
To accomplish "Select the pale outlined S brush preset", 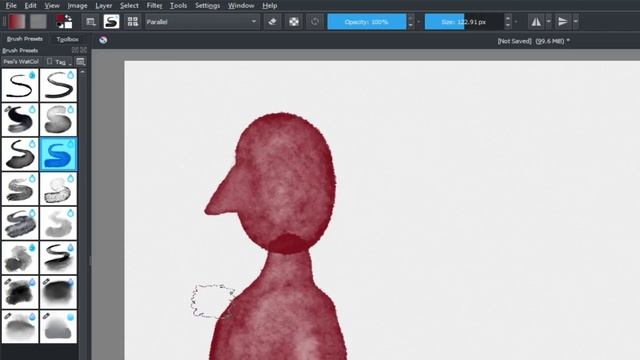I will (x=58, y=189).
